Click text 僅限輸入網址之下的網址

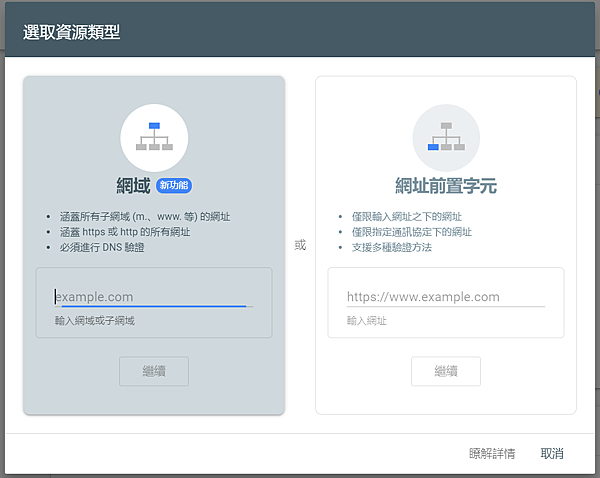coord(407,217)
